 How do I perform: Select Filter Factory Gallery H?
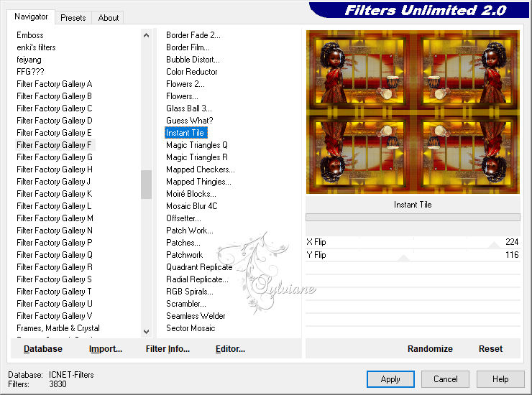(55, 169)
